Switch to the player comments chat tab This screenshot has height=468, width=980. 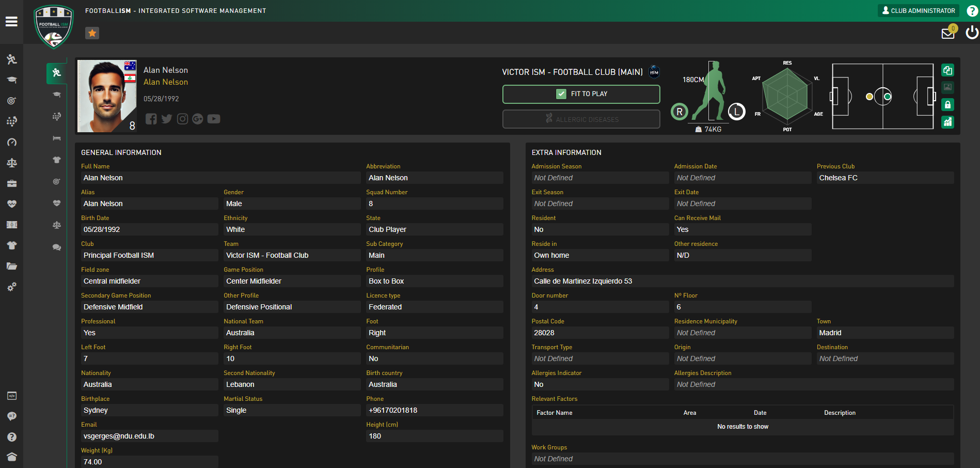[57, 247]
